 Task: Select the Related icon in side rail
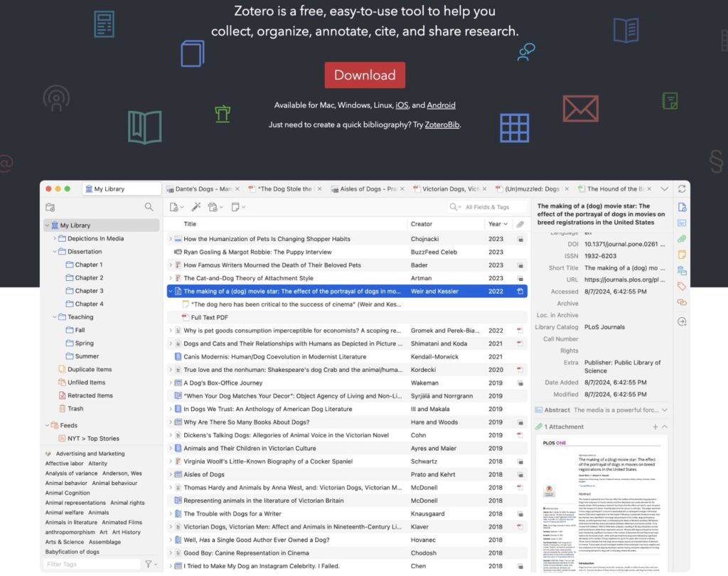tap(682, 302)
